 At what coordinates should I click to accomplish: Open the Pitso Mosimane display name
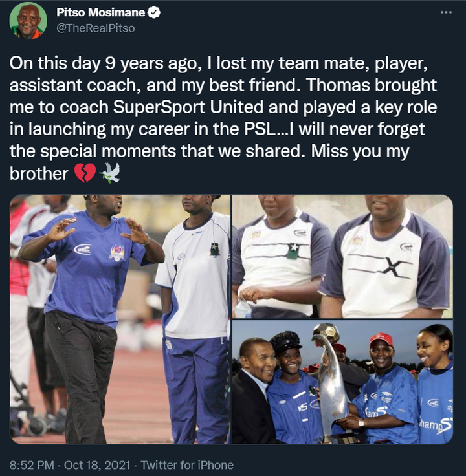(x=100, y=12)
